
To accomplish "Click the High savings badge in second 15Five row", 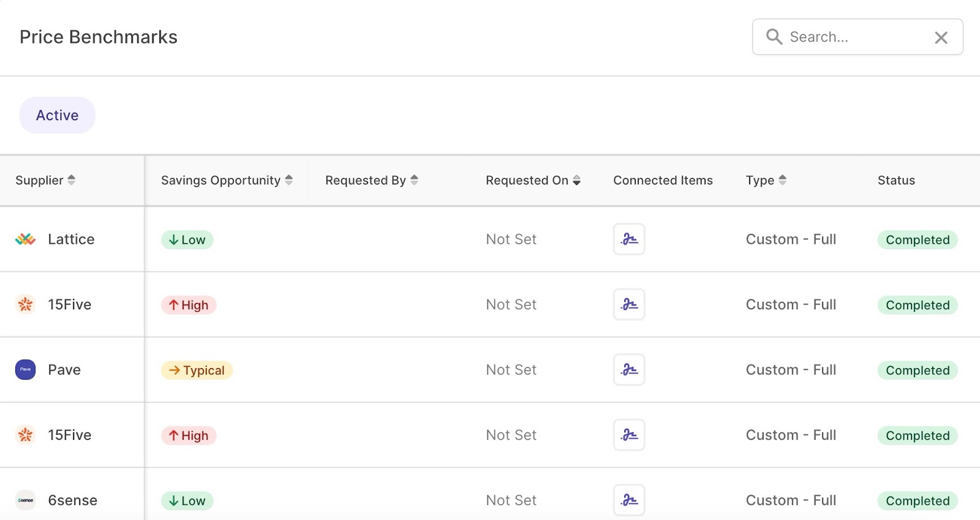I will point(189,435).
